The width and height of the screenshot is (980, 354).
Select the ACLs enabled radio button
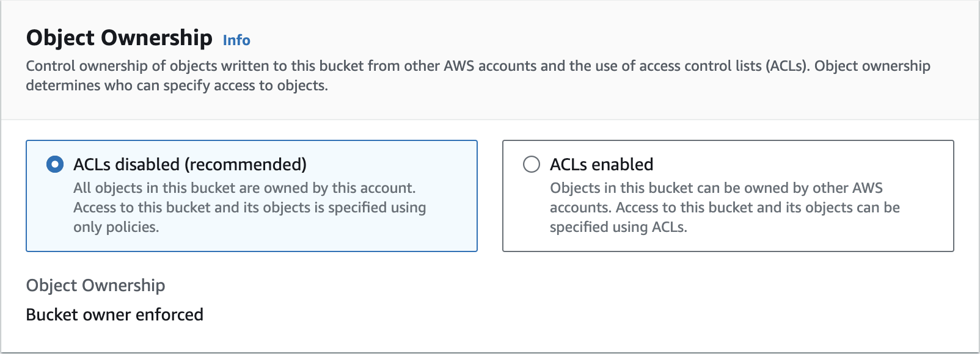click(x=532, y=164)
